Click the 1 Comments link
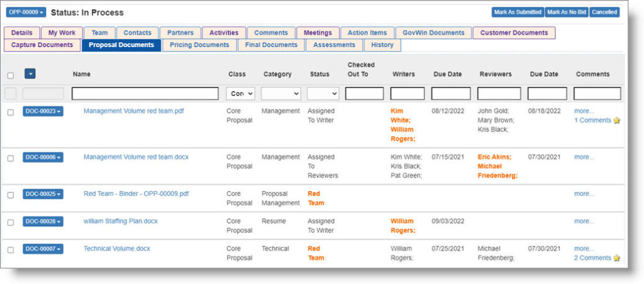Screen dimensions: 644x284 coord(592,121)
